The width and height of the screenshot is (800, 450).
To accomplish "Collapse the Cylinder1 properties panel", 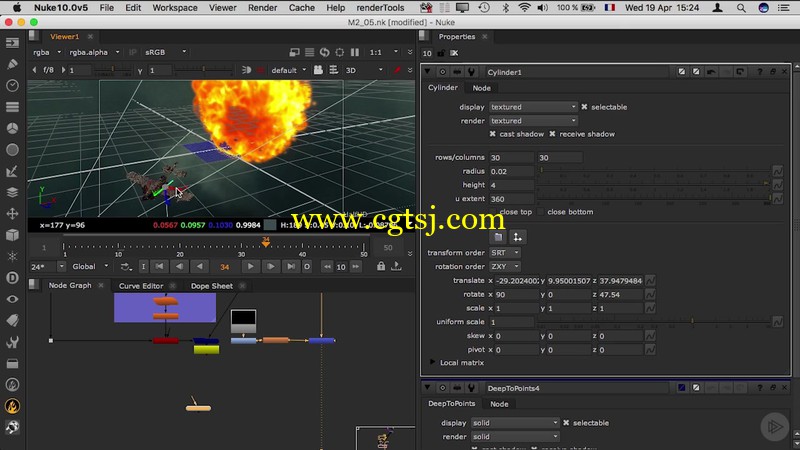I will click(428, 72).
